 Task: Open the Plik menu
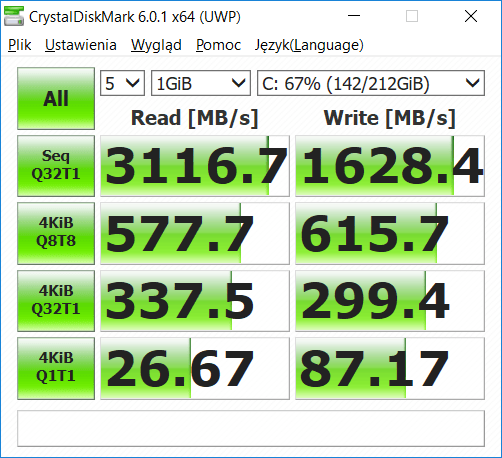(20, 45)
